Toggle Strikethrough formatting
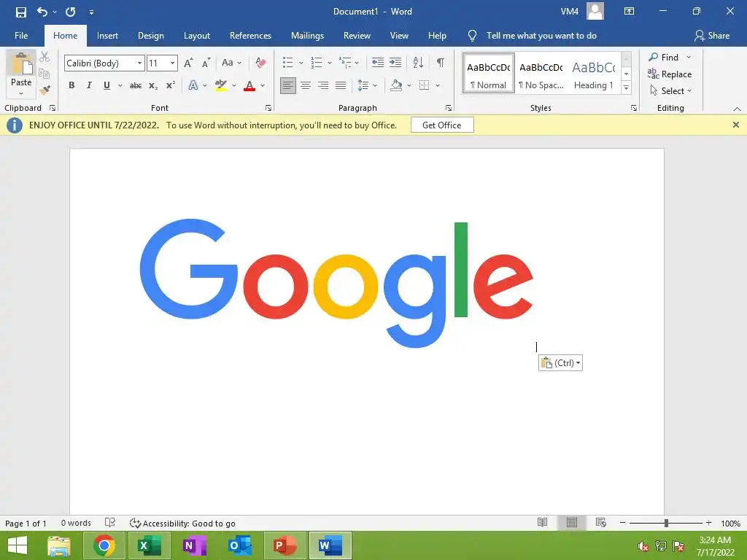 point(136,86)
